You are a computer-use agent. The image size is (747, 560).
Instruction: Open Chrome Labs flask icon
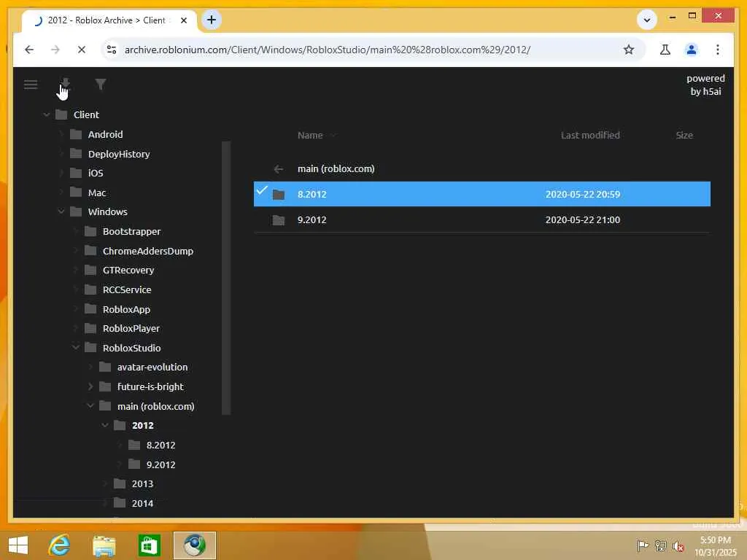[665, 50]
